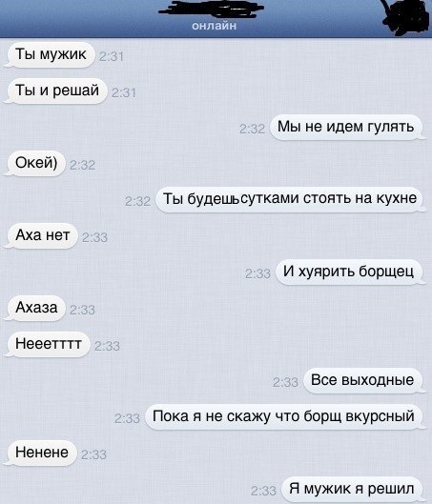
Task: Tap the 'И хуярить борщец' message
Action: [x=349, y=272]
